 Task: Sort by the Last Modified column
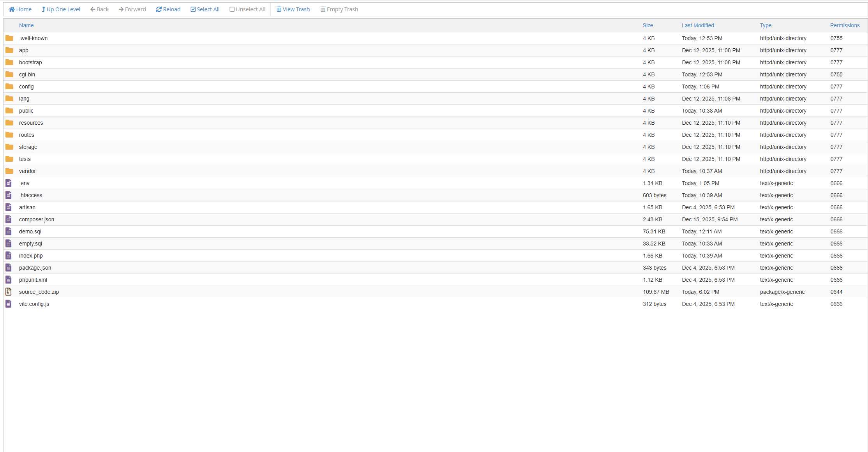point(698,25)
